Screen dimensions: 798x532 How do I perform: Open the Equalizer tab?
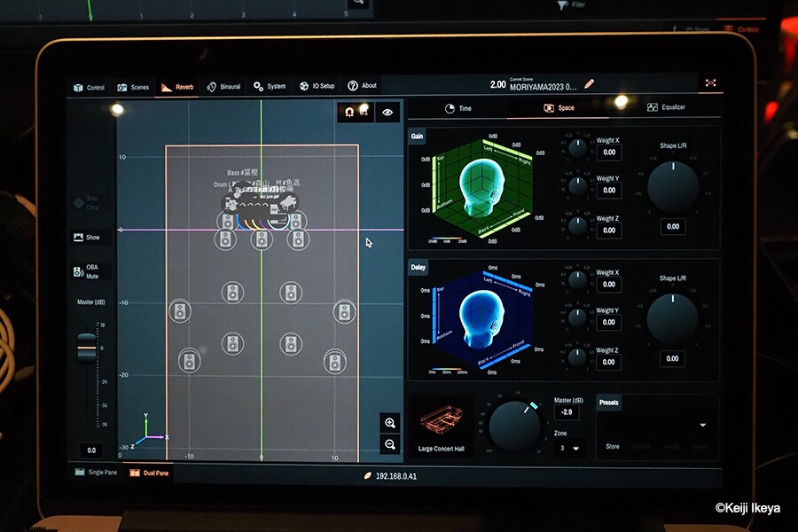pyautogui.click(x=666, y=107)
